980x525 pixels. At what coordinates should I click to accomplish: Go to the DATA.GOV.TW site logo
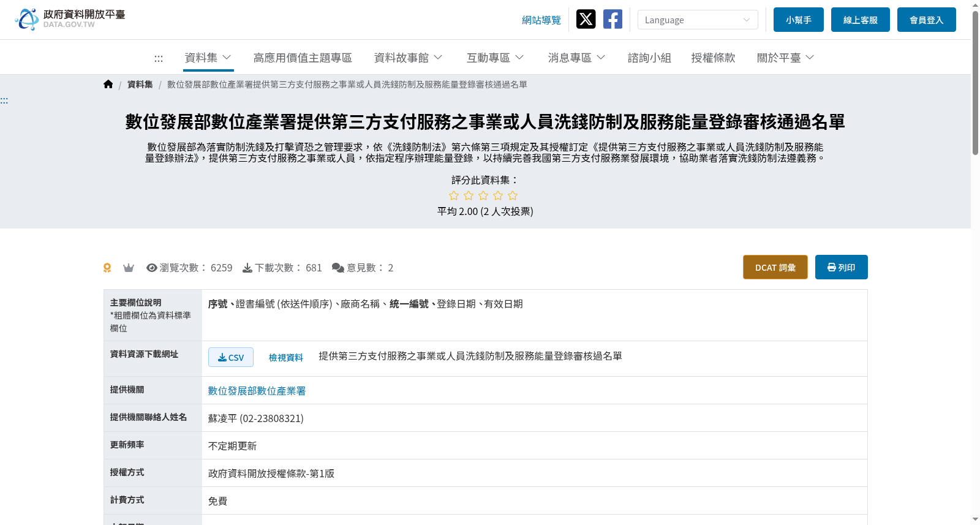coord(70,19)
